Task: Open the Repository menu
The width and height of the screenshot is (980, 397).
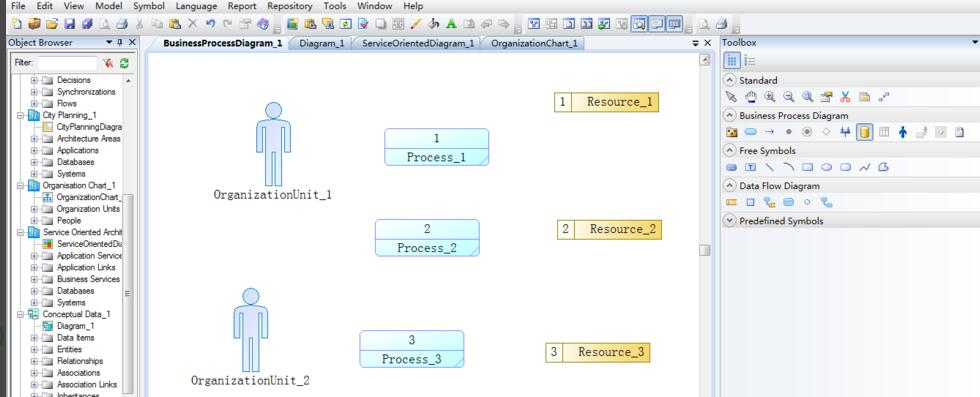Action: click(289, 6)
